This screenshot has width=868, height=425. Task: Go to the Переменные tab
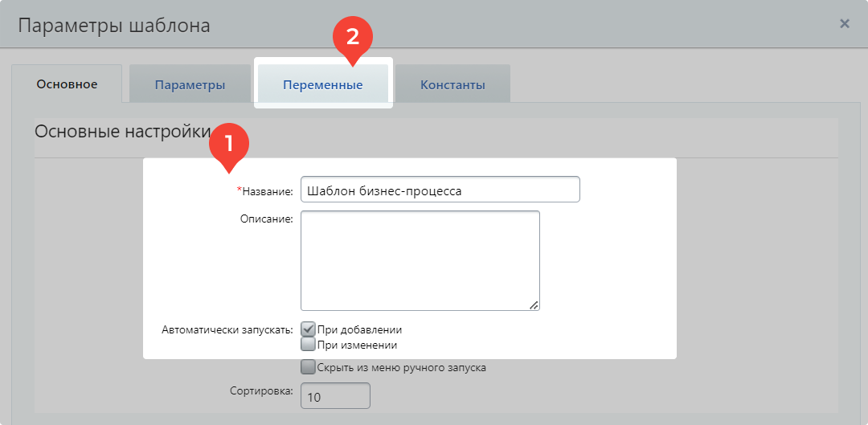tap(322, 85)
